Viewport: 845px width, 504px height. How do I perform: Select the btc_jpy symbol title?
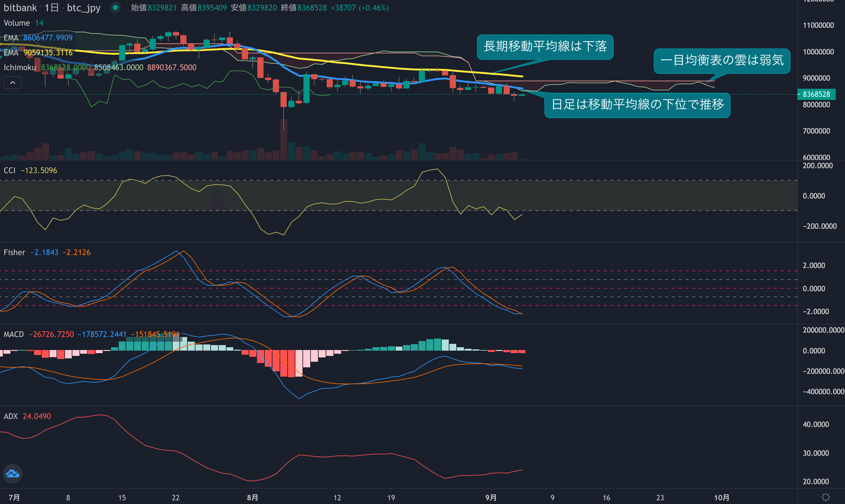(84, 7)
